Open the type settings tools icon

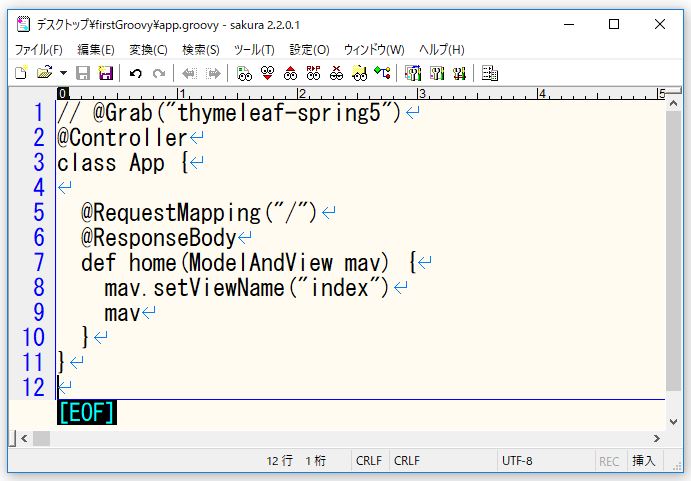(437, 73)
